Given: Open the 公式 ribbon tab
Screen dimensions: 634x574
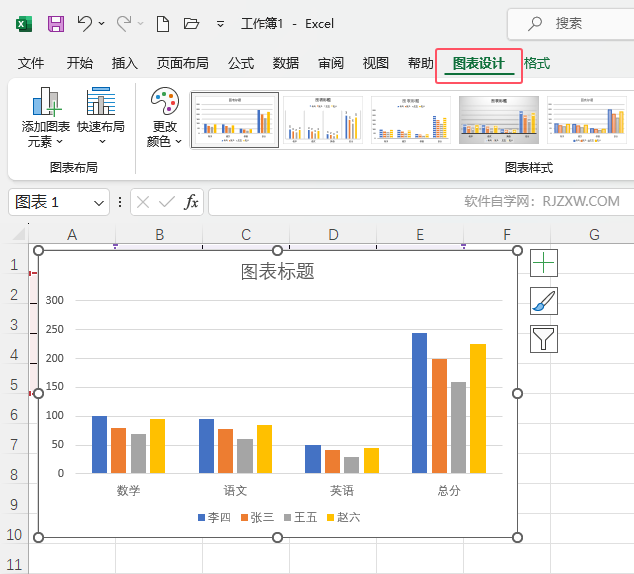Looking at the screenshot, I should point(241,63).
